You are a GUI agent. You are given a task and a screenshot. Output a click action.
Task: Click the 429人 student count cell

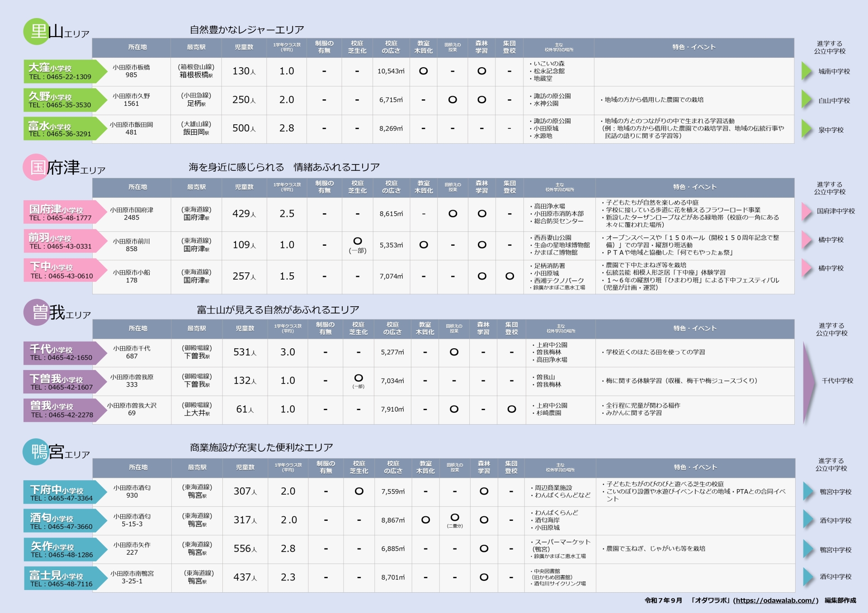244,214
